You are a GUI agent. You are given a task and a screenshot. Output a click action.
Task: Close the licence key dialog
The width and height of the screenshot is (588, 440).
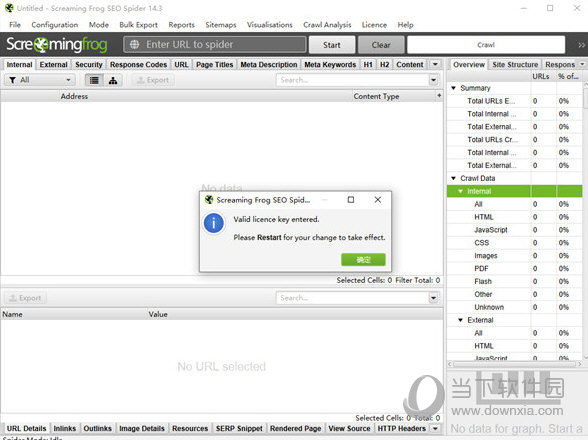pyautogui.click(x=378, y=200)
